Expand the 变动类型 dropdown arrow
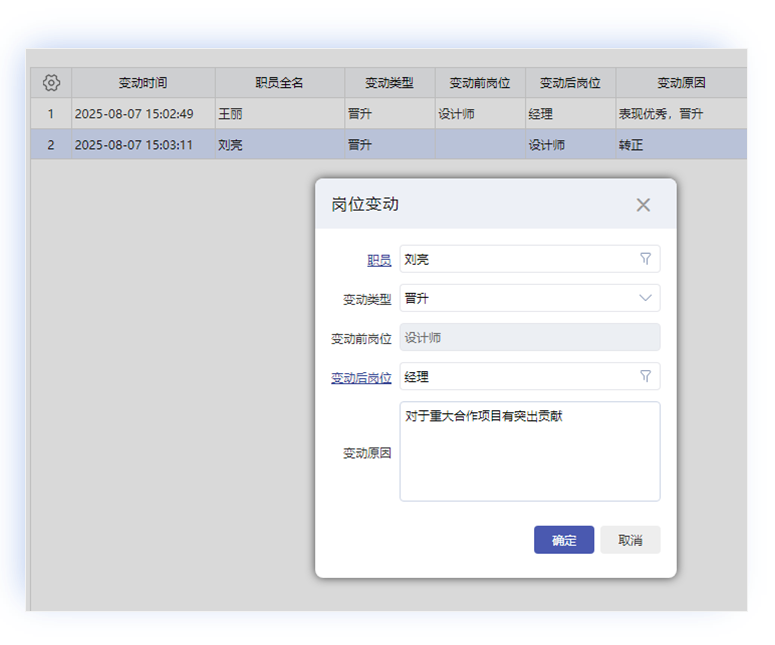This screenshot has height=645, width=775. pos(645,298)
